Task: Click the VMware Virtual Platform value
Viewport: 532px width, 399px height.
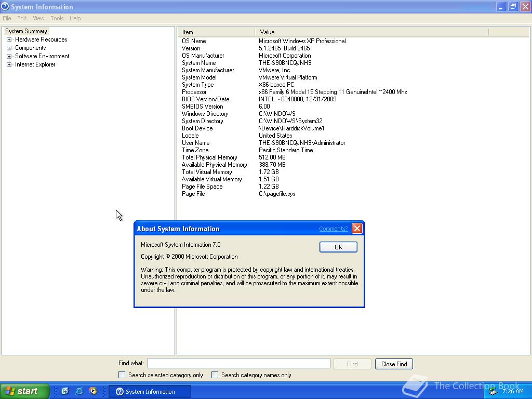Action: pyautogui.click(x=288, y=78)
